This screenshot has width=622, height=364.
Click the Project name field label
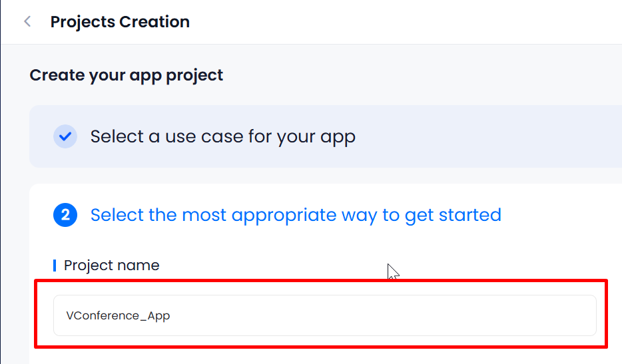[x=111, y=266]
